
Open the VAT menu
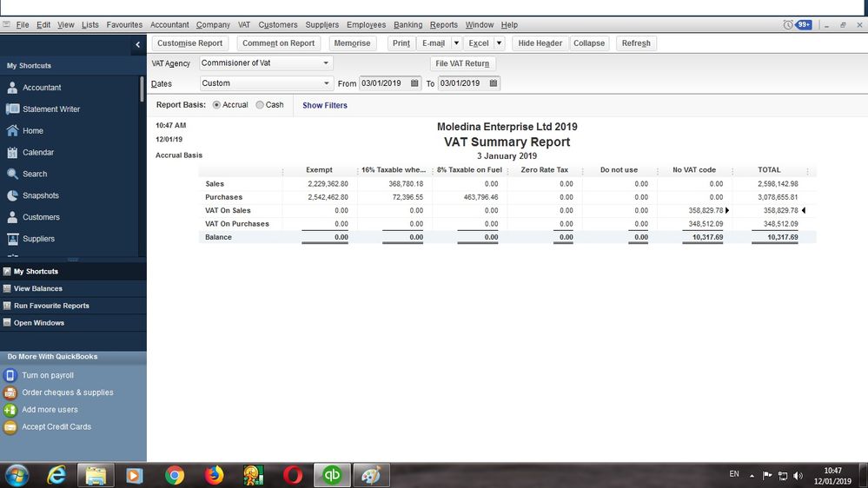coord(244,25)
